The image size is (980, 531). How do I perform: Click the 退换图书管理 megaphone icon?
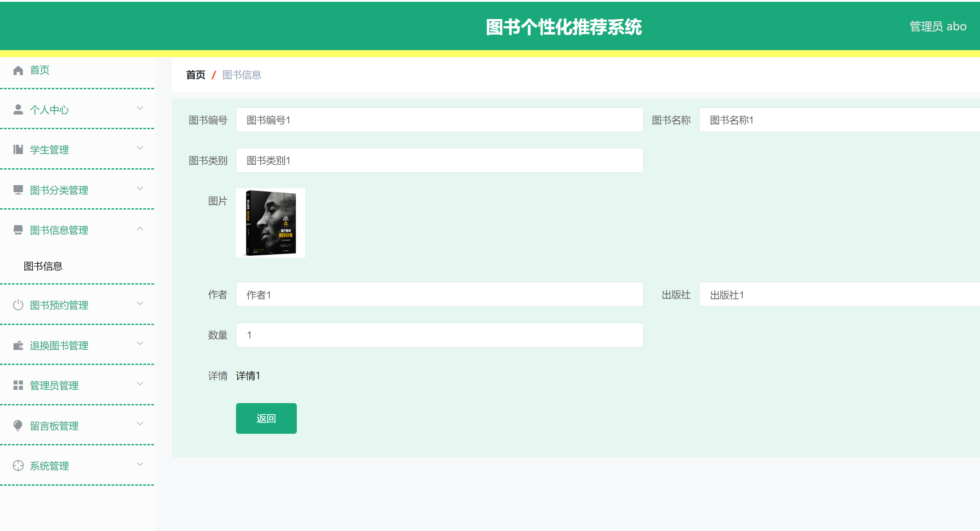click(18, 345)
